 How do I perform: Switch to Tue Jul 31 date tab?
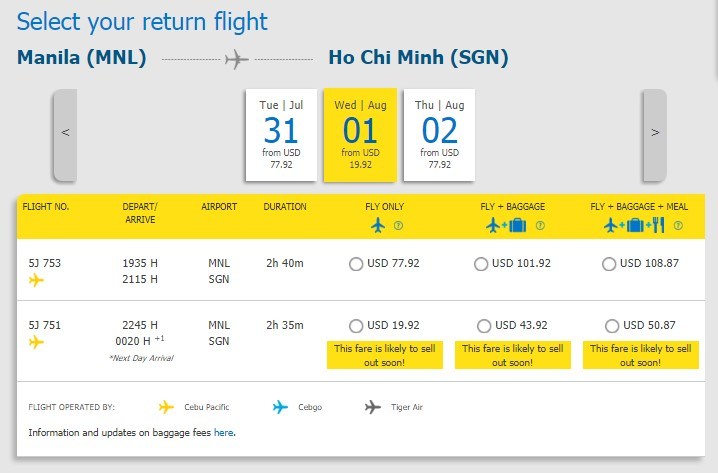pyautogui.click(x=280, y=134)
